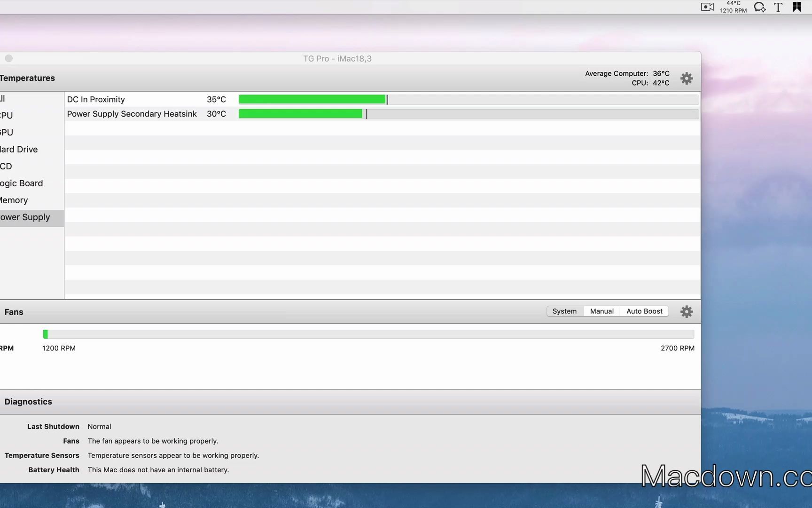This screenshot has width=812, height=508.
Task: Open the Temperatures settings gear
Action: click(x=687, y=78)
